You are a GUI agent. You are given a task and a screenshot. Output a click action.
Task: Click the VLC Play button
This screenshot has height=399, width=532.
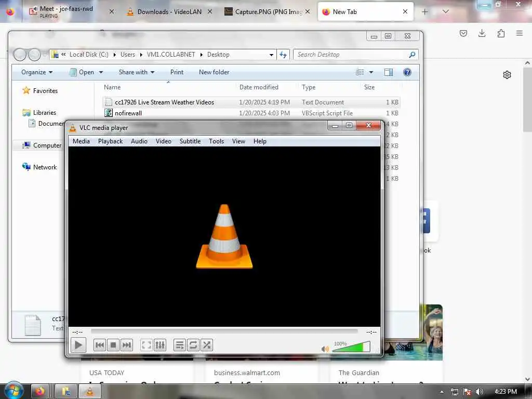(78, 345)
